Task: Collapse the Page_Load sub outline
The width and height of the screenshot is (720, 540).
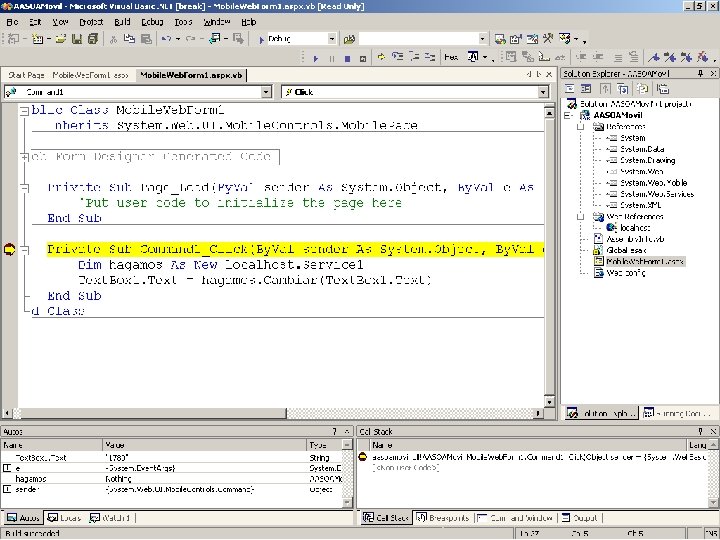Action: point(25,187)
